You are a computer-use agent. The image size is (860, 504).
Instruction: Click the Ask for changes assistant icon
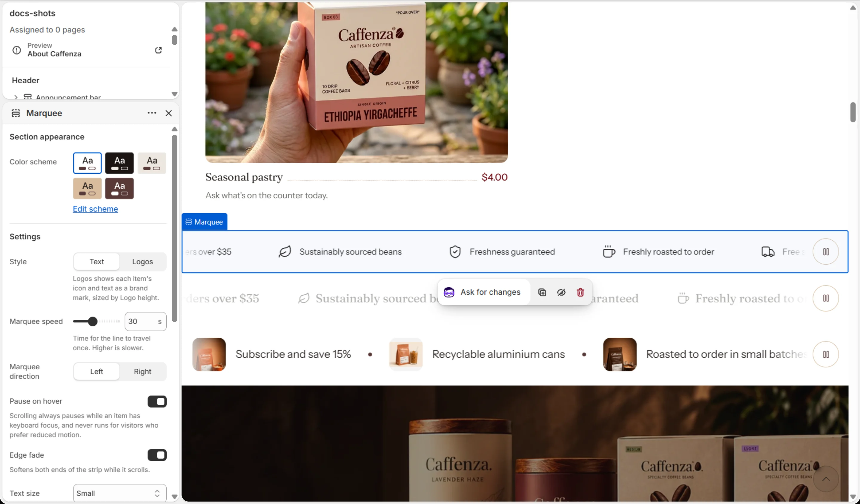[x=449, y=292]
